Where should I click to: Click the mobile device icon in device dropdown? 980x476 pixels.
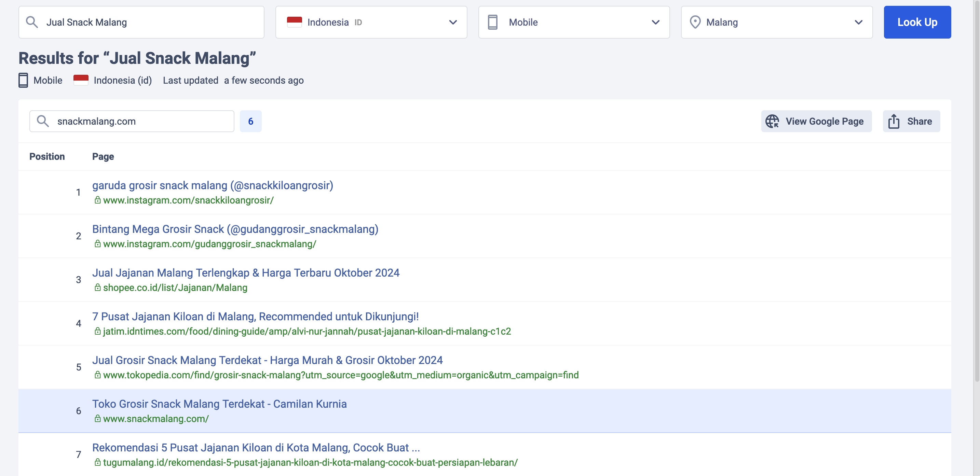click(x=493, y=22)
